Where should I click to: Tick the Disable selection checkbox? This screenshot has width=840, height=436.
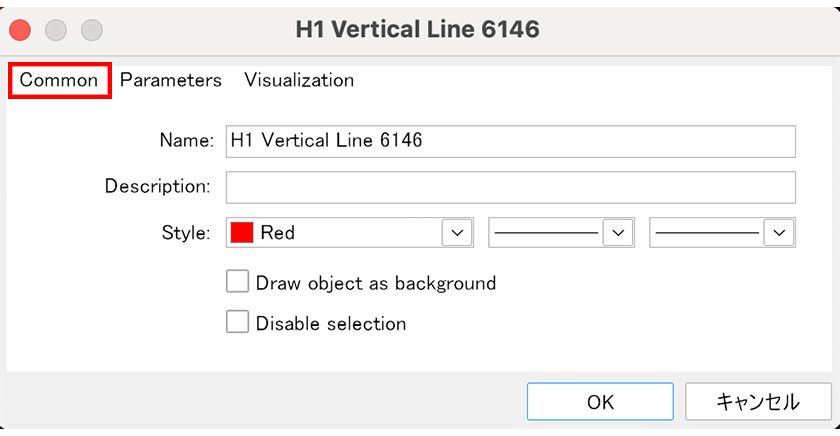click(237, 323)
